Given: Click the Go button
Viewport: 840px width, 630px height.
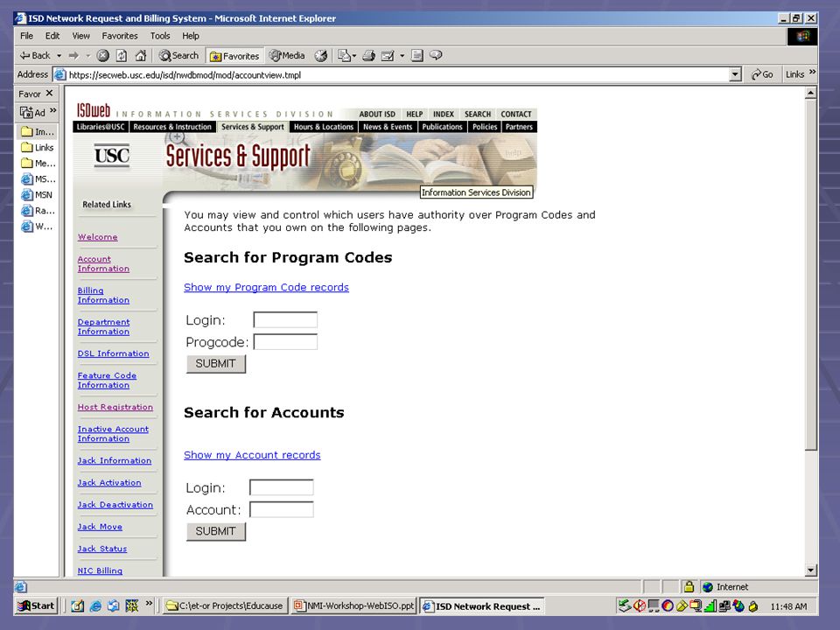Looking at the screenshot, I should coord(762,74).
